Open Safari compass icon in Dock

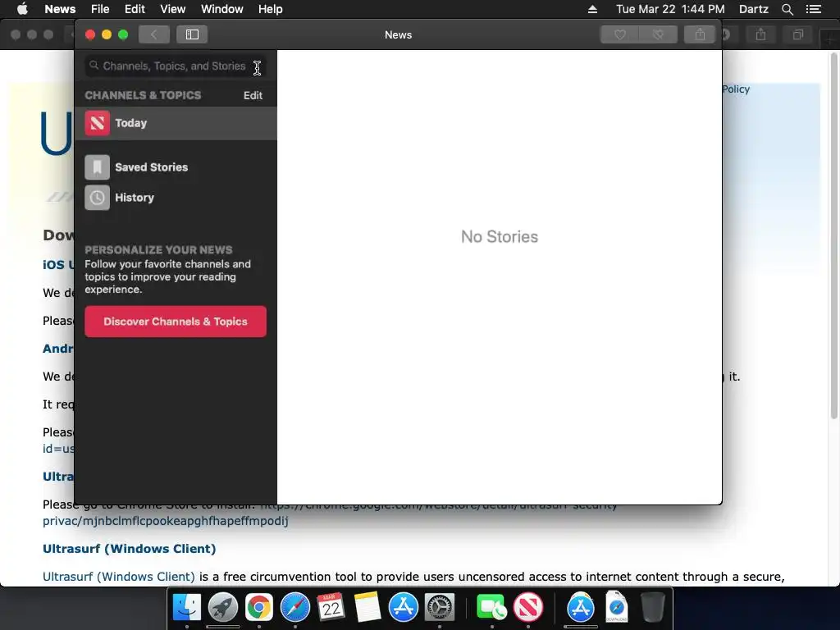(x=295, y=607)
